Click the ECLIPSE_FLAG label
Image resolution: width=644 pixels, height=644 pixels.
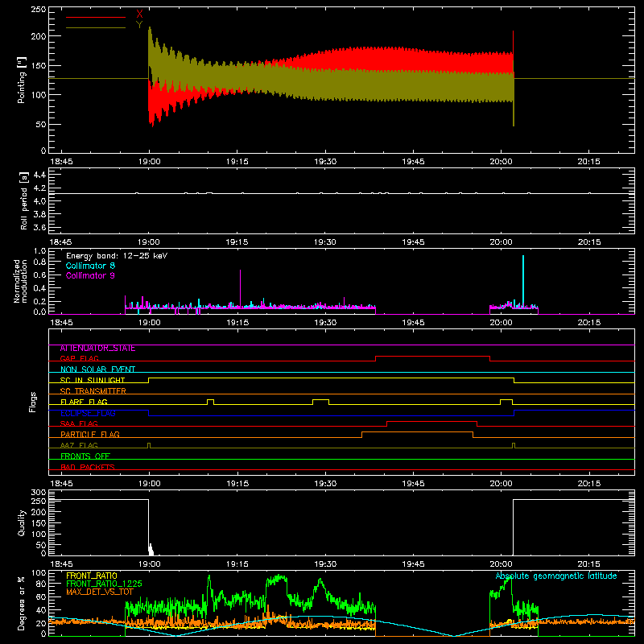click(88, 413)
